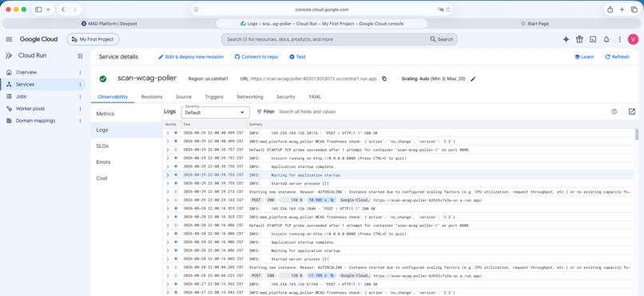Open logs in Logs Explorer icon
644x296 pixels.
pos(632,111)
